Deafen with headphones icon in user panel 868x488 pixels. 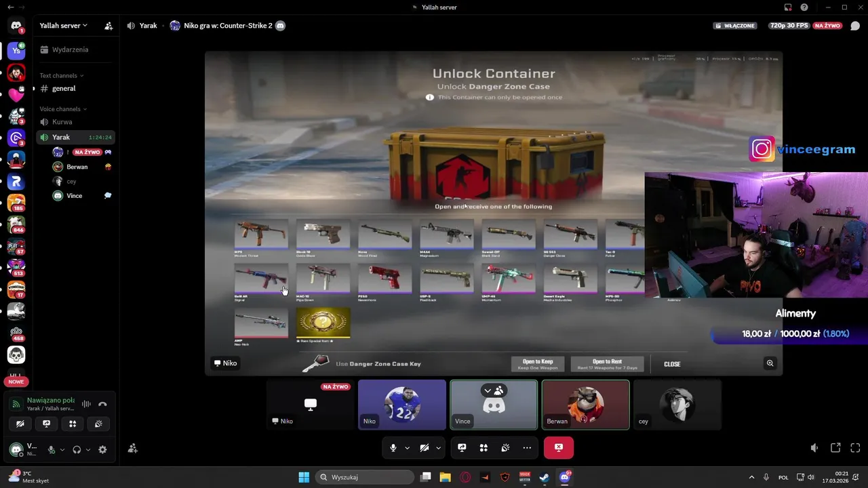77,449
